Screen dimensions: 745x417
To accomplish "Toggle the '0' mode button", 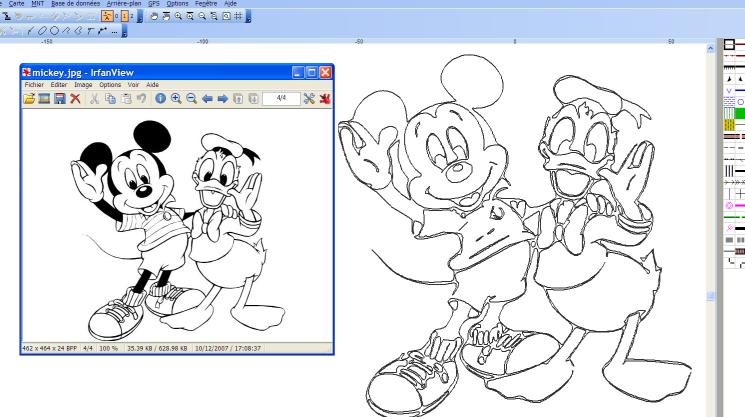I will pyautogui.click(x=117, y=16).
